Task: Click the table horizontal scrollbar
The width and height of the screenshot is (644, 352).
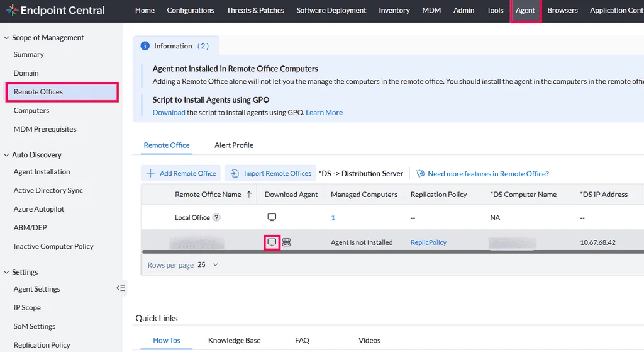Action: tap(393, 251)
